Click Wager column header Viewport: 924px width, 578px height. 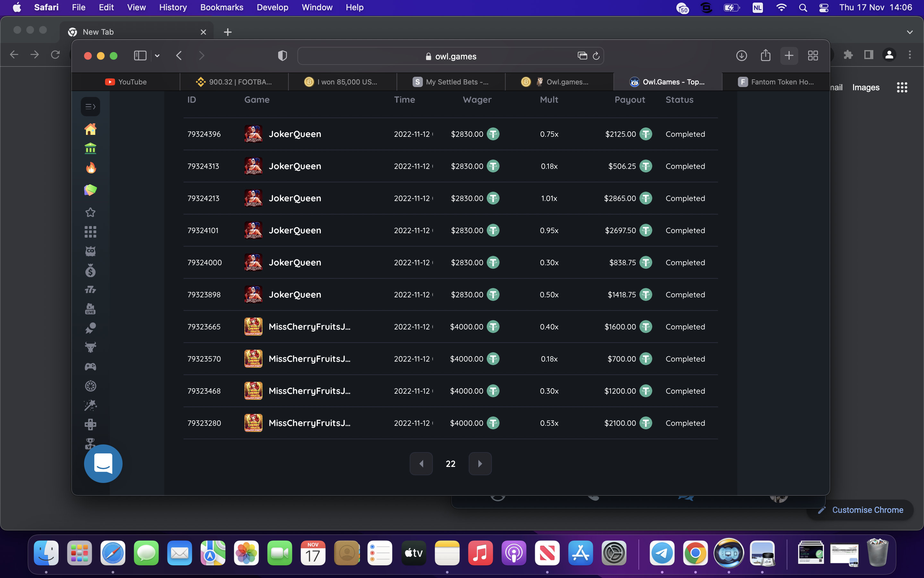tap(477, 100)
